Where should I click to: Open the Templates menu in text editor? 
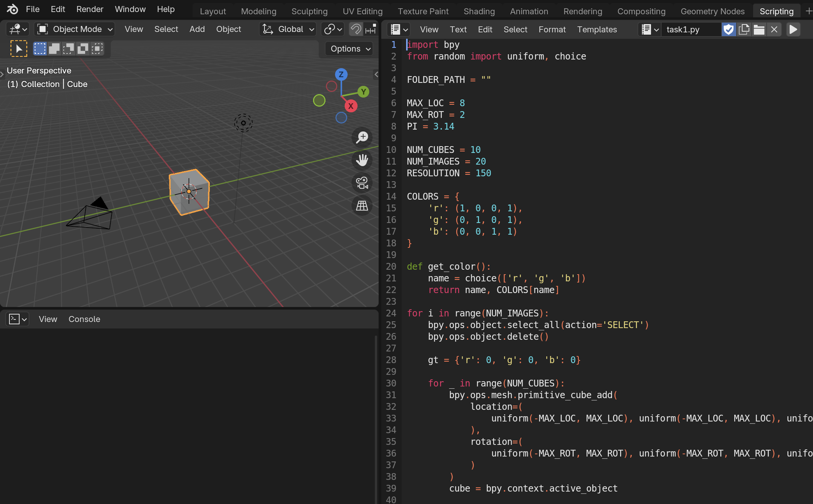point(597,29)
